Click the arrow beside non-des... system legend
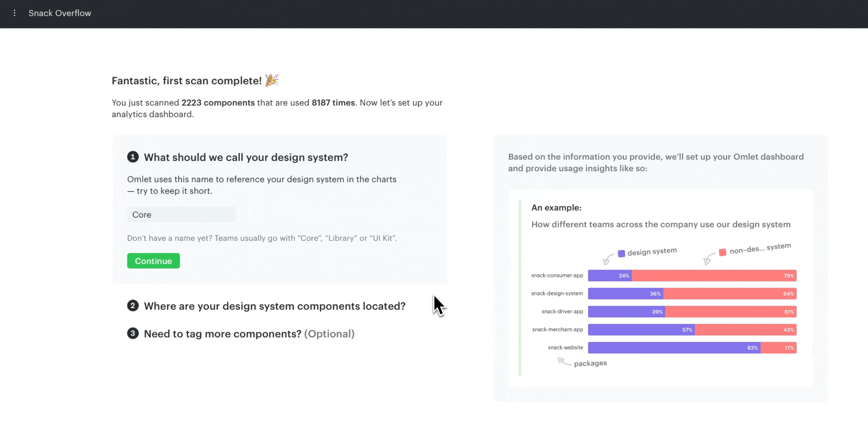The height and width of the screenshot is (431, 868). pyautogui.click(x=708, y=259)
